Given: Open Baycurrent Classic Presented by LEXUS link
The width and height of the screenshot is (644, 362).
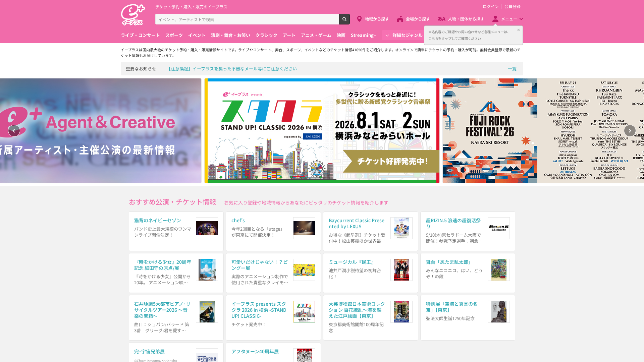Looking at the screenshot, I should click(357, 223).
